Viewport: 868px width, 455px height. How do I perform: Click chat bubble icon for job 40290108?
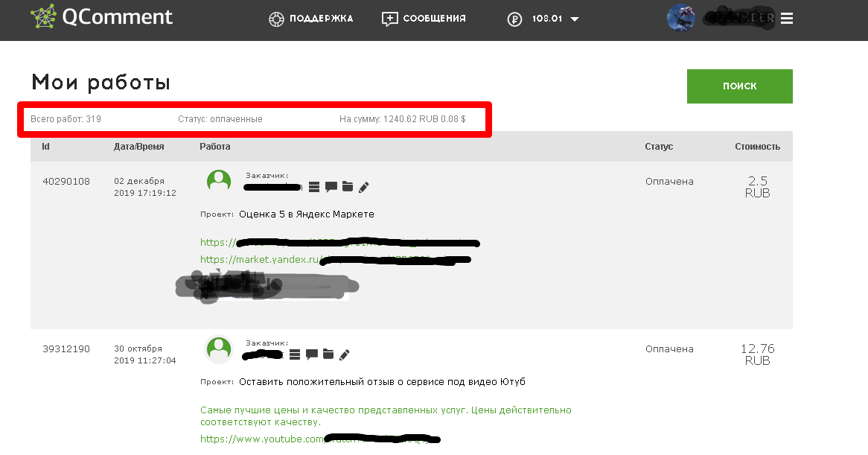(331, 187)
